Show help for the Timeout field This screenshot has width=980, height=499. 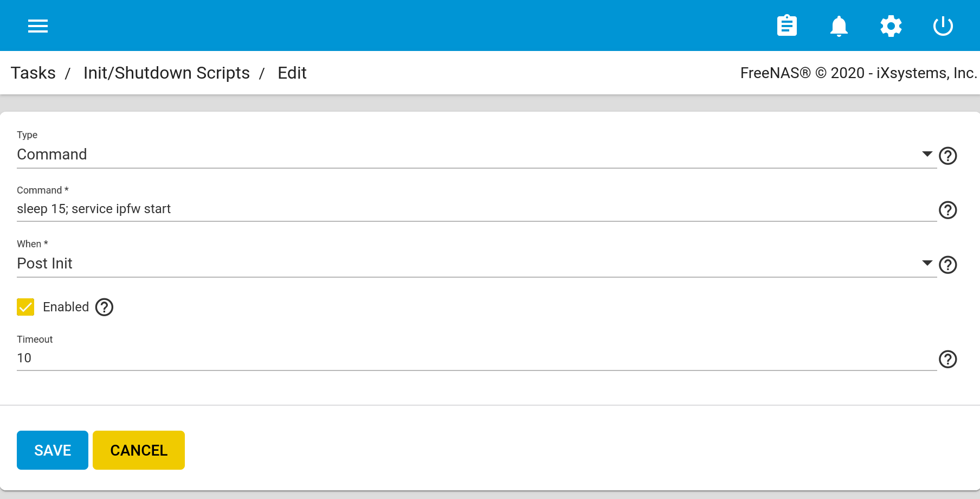click(947, 359)
